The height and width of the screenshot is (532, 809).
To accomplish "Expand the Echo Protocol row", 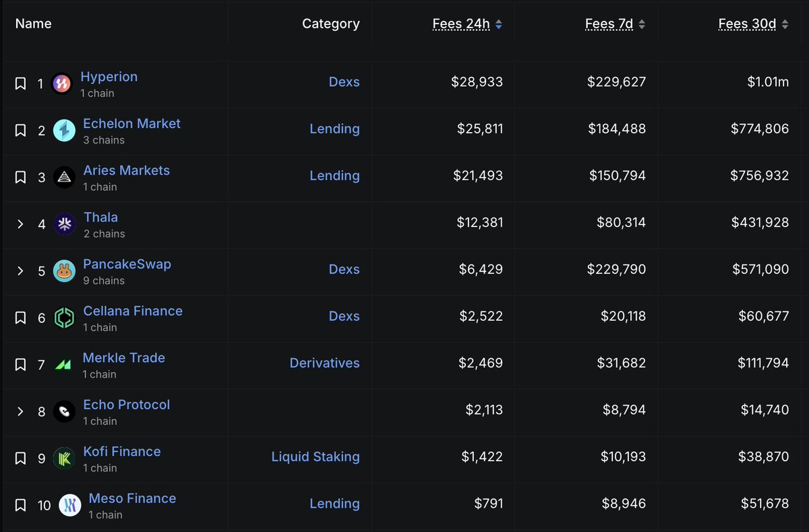I will 20,411.
